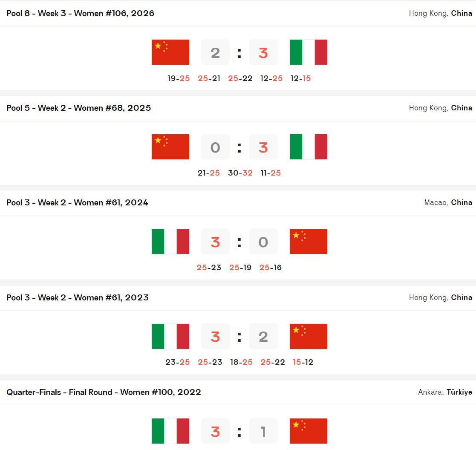Click Italy flag in 2023 Pool 3 match
476x450 pixels.
(x=170, y=337)
